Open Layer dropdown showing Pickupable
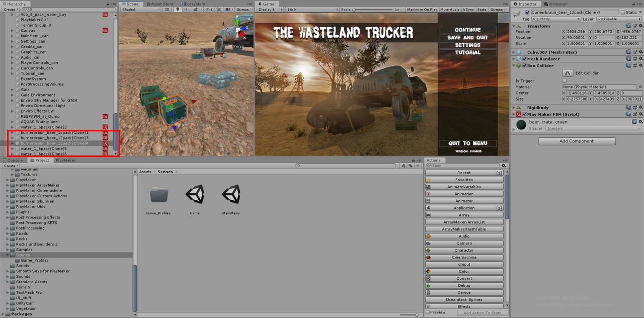644x318 pixels. click(x=619, y=19)
